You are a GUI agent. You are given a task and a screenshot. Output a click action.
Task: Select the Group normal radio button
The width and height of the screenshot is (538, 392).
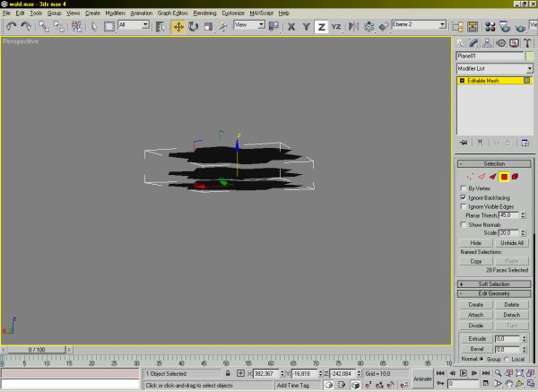(482, 359)
